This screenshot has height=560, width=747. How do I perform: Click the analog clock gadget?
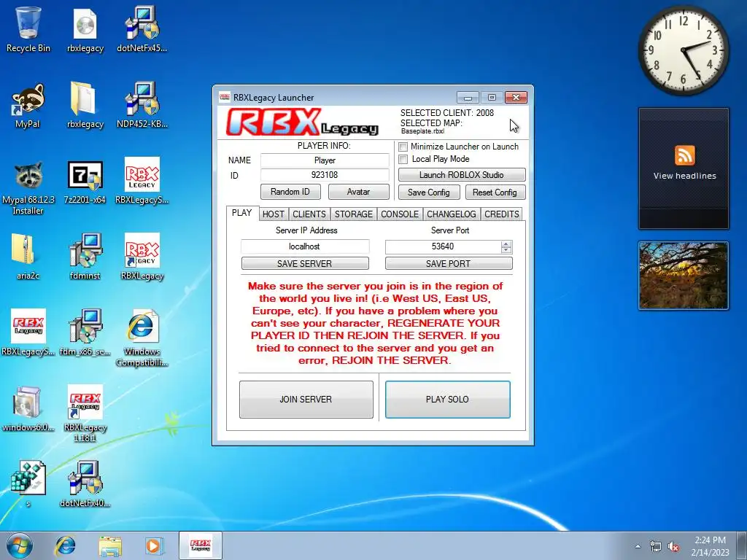pyautogui.click(x=683, y=50)
